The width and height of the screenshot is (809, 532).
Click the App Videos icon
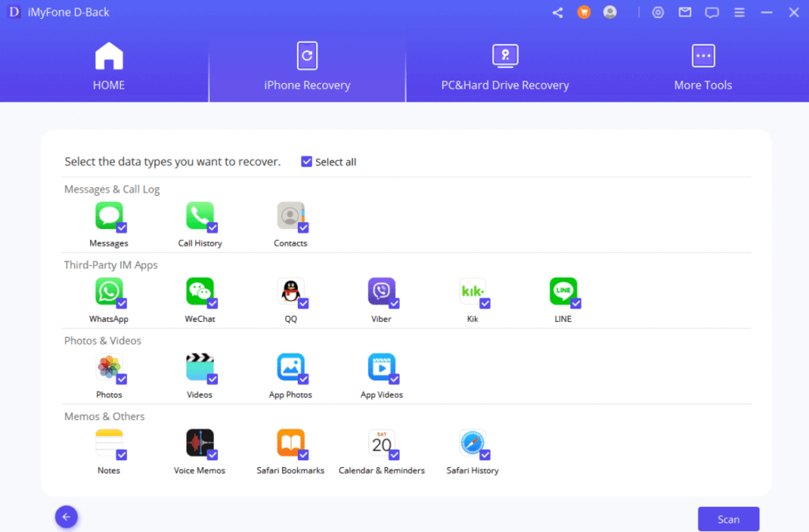click(x=382, y=366)
